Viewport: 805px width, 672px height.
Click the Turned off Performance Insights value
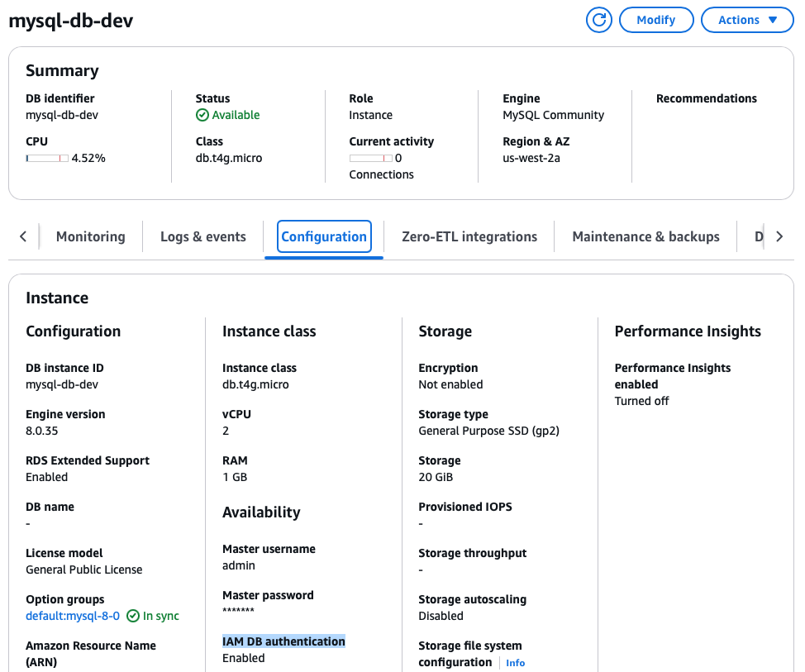(641, 401)
